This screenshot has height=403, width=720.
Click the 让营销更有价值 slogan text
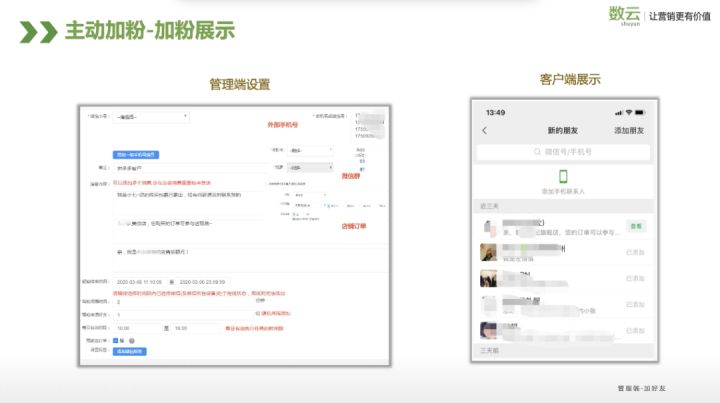680,17
